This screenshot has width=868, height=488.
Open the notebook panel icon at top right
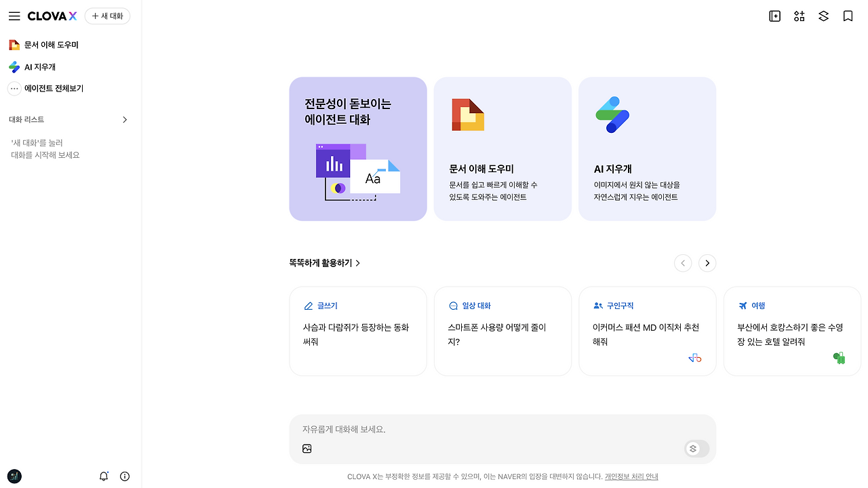tap(774, 16)
